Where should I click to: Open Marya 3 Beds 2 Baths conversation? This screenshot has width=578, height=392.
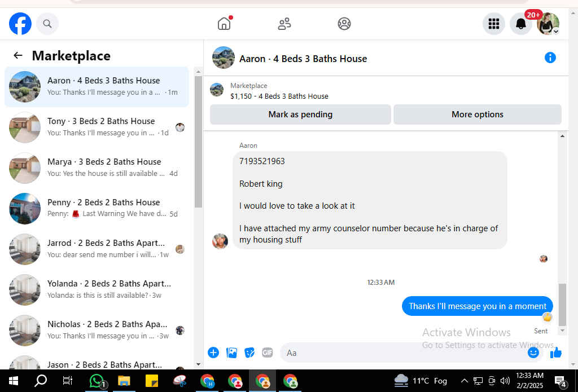point(97,168)
